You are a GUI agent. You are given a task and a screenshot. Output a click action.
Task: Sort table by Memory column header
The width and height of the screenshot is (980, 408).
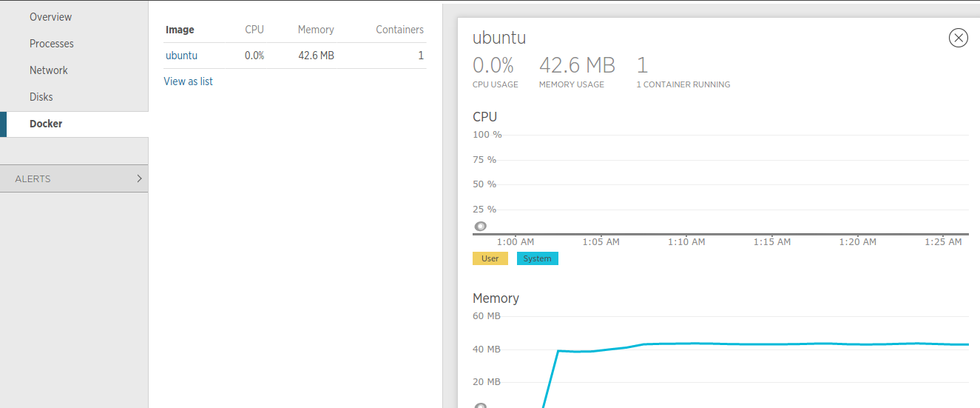[316, 30]
